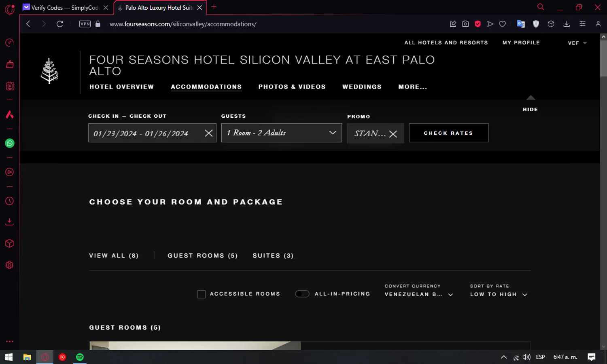Open the Opera GX menu logo
Screen dimensions: 607x364
(x=10, y=9)
